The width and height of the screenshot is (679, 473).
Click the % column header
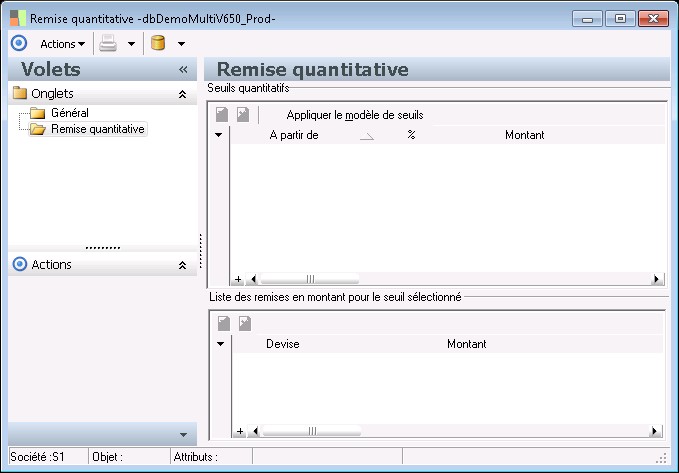pos(411,135)
